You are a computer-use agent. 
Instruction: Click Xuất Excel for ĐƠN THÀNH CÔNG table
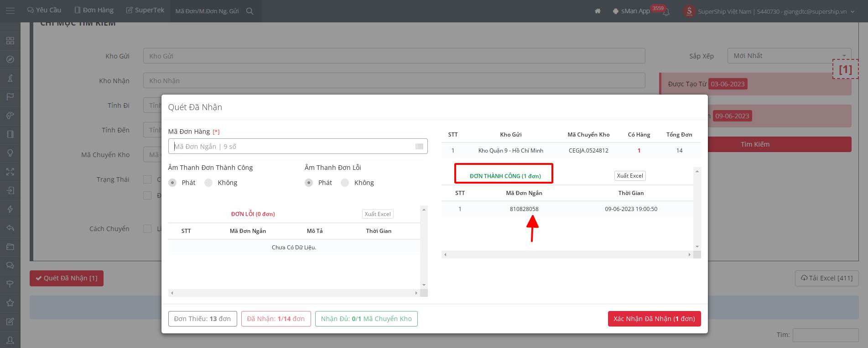630,176
